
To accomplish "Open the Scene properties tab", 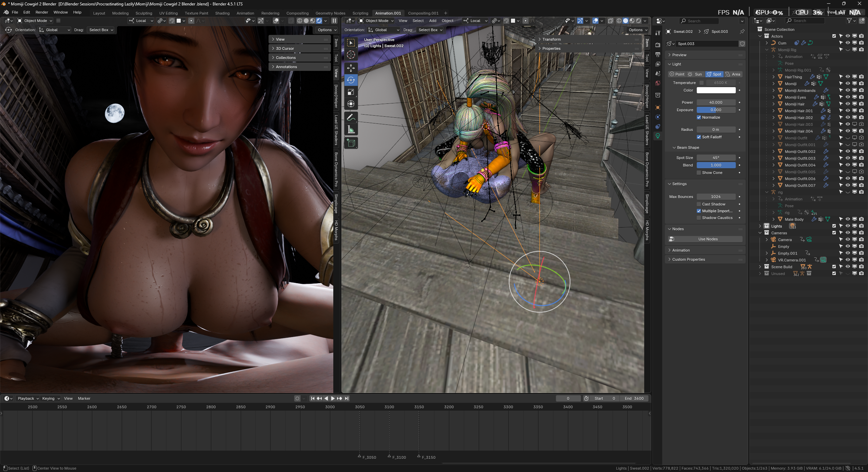I will click(658, 74).
